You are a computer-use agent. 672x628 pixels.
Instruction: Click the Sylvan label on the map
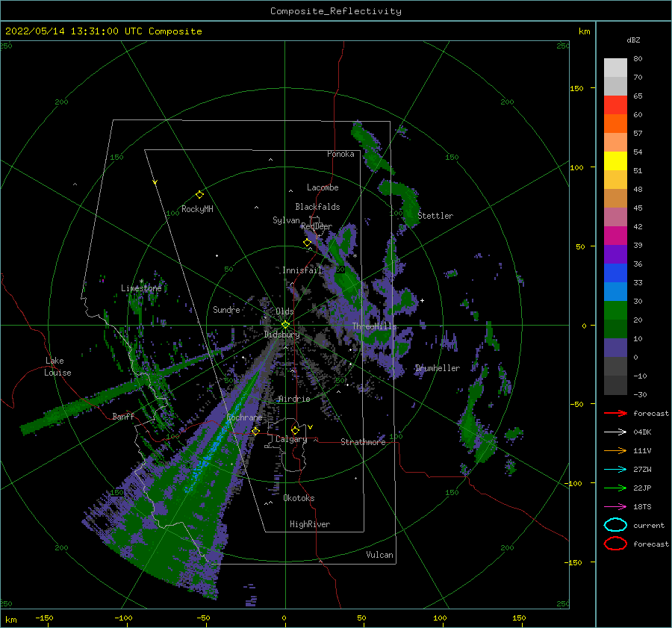tap(286, 220)
